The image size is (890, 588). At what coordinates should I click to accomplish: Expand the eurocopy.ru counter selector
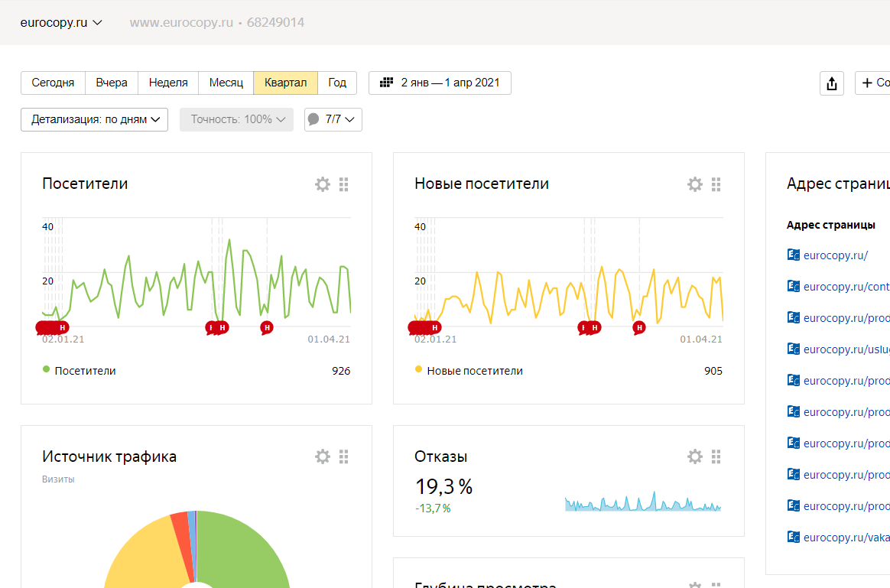[x=60, y=23]
